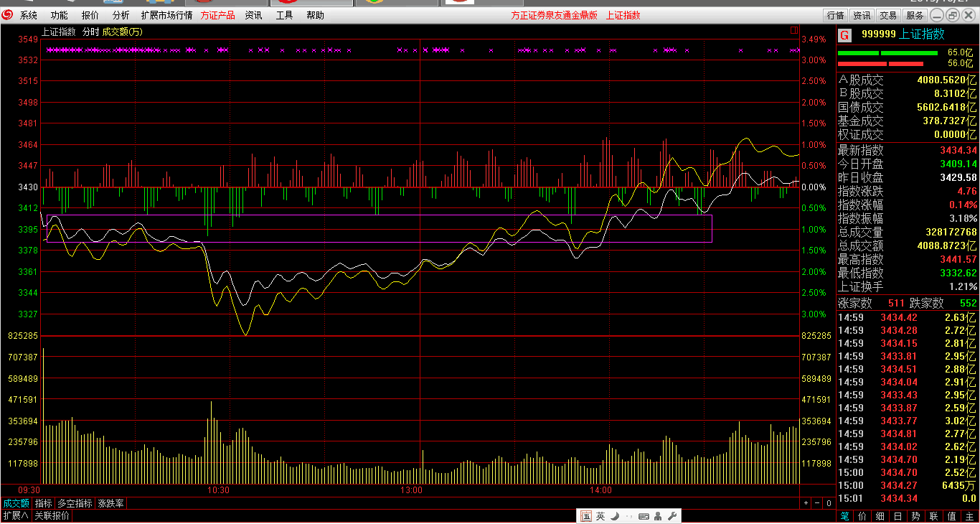Image resolution: width=980 pixels, height=524 pixels.
Task: Click the 昨日收盘 value 3429.58
Action: tap(958, 177)
